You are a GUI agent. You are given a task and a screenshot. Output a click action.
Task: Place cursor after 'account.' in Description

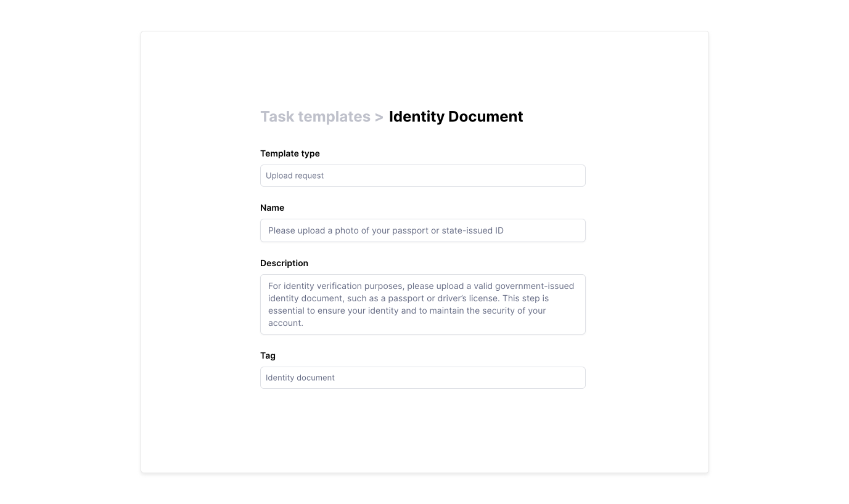point(304,323)
